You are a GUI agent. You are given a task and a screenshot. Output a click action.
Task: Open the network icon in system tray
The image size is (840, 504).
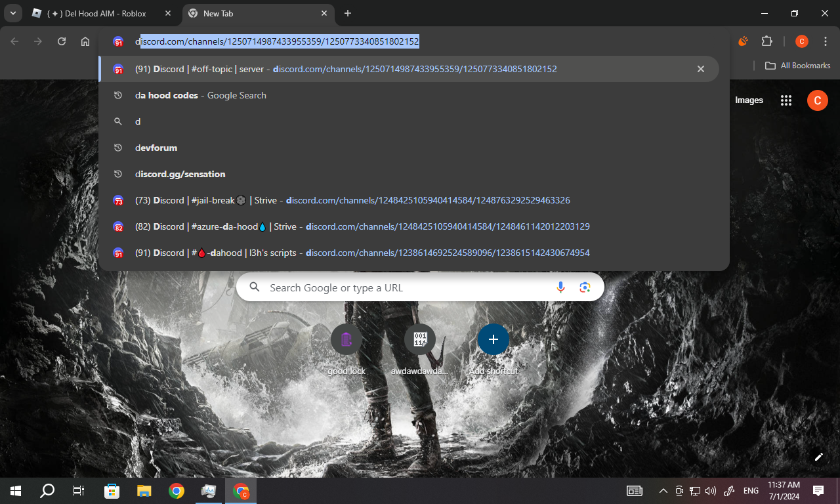pyautogui.click(x=695, y=491)
